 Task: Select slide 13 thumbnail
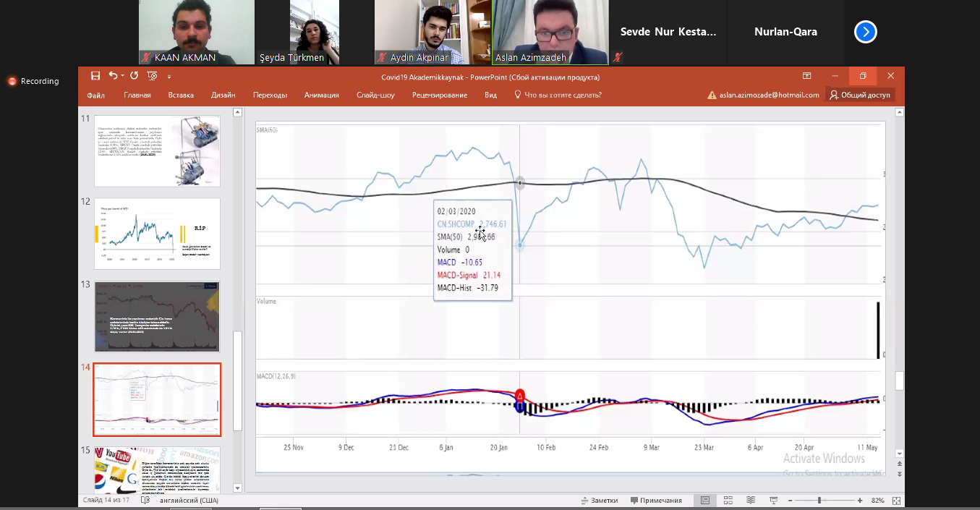click(157, 316)
